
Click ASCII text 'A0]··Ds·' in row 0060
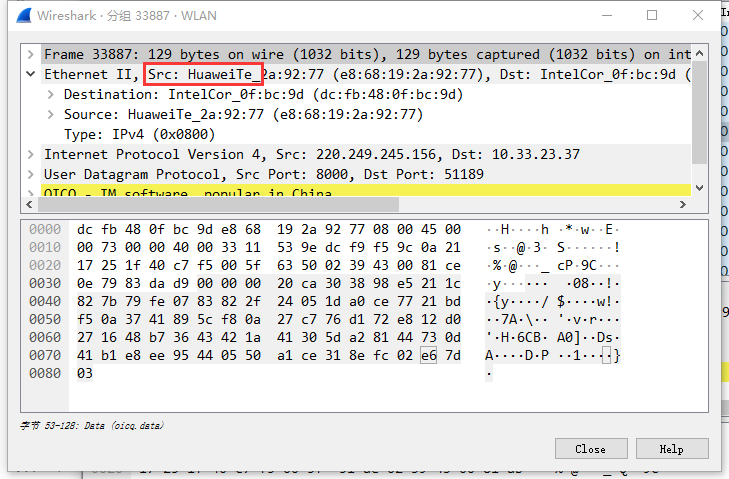click(588, 337)
